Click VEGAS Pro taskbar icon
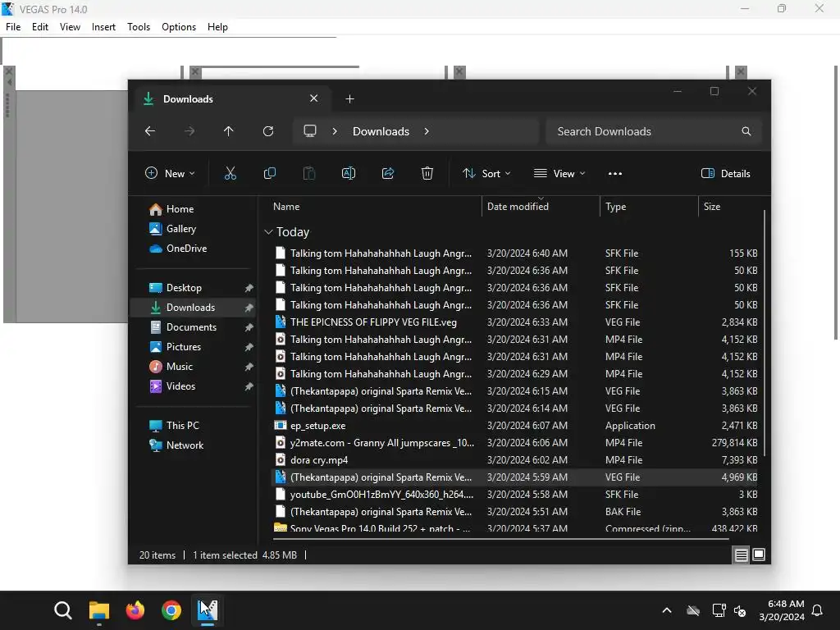The image size is (840, 630). [x=208, y=610]
